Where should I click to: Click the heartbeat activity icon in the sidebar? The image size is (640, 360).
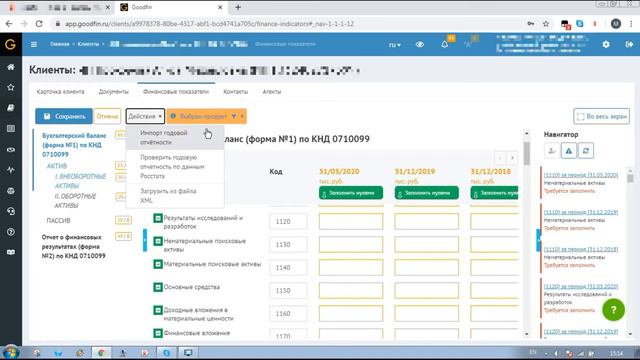click(x=11, y=170)
